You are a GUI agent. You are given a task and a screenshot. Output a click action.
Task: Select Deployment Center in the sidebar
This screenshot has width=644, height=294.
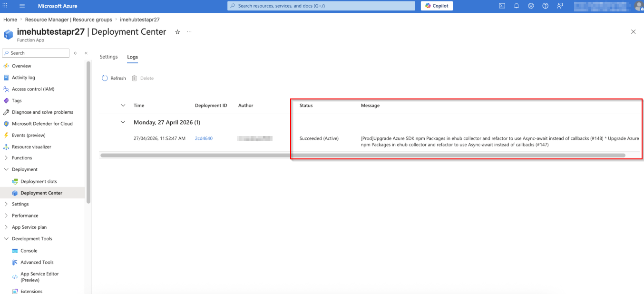(x=41, y=193)
